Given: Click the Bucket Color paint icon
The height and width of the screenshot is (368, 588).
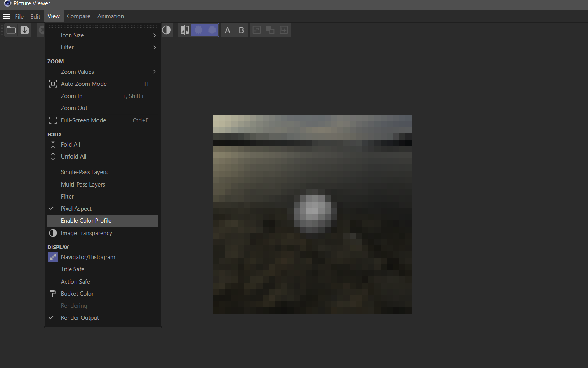Looking at the screenshot, I should point(53,294).
